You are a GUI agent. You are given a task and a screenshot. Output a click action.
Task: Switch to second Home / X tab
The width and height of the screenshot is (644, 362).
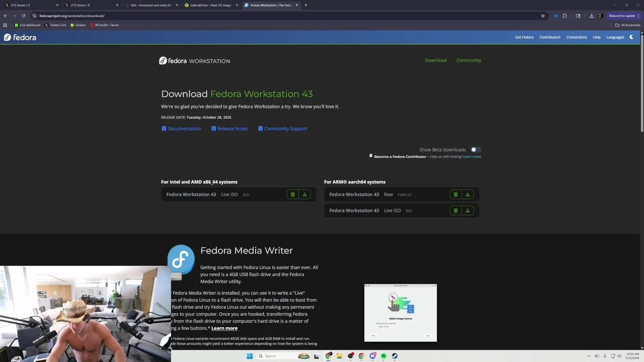91,5
